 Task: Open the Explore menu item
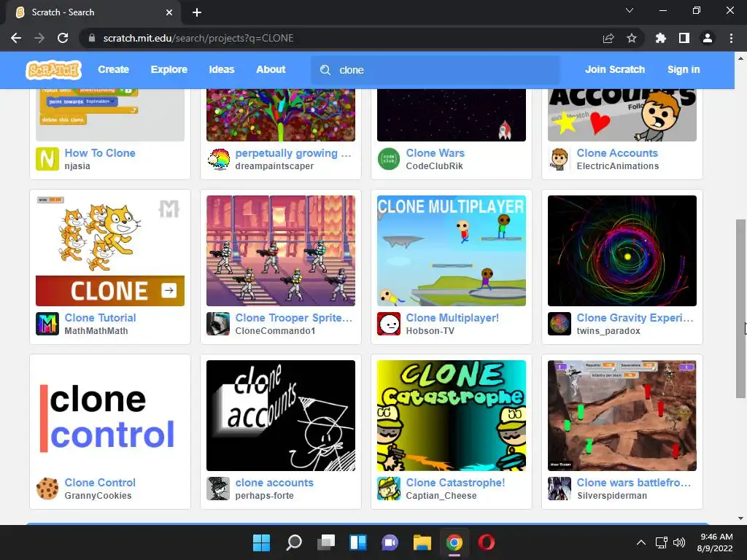[169, 69]
